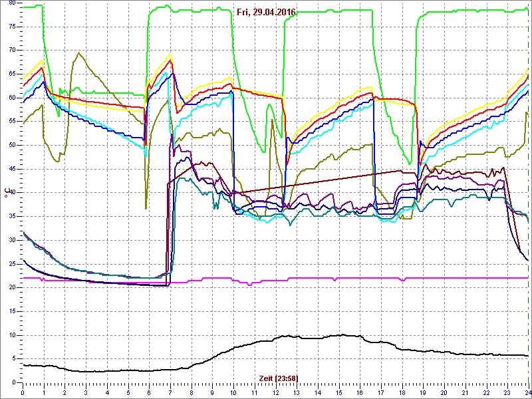Image resolution: width=532 pixels, height=399 pixels.
Task: Click the 15 y-axis label
Action: click(13, 311)
